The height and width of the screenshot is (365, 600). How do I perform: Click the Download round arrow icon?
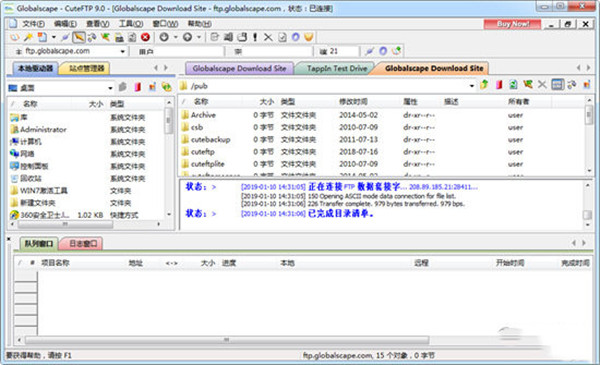point(164,37)
